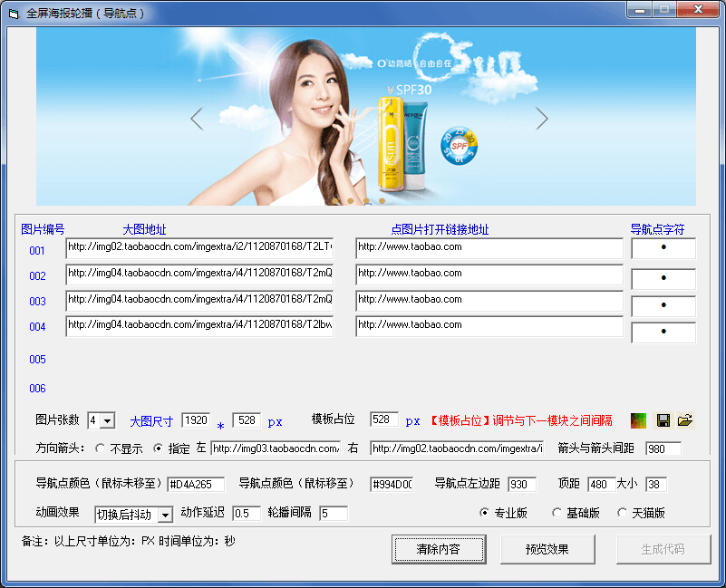Click the 清除内容 button
This screenshot has height=588, width=726.
pos(439,549)
